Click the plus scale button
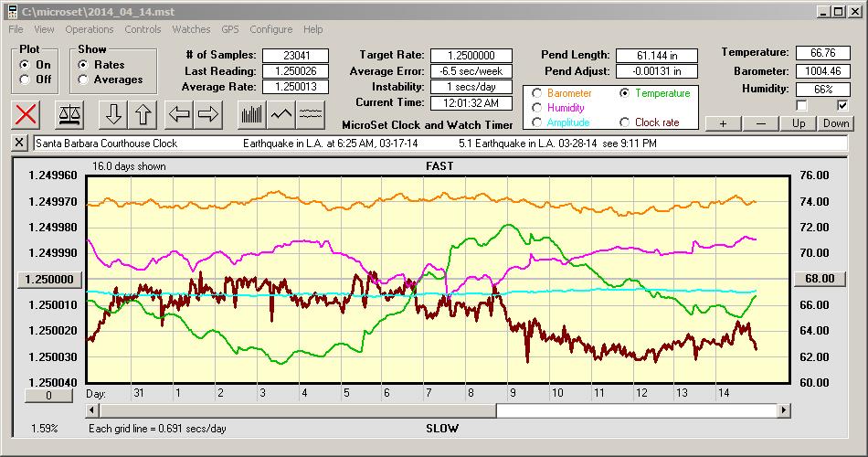Viewport: 868px width, 457px height. pos(723,123)
